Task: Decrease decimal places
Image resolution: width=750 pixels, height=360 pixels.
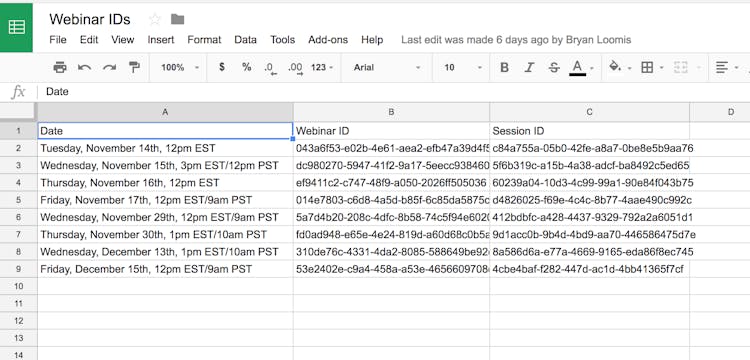Action: click(271, 68)
